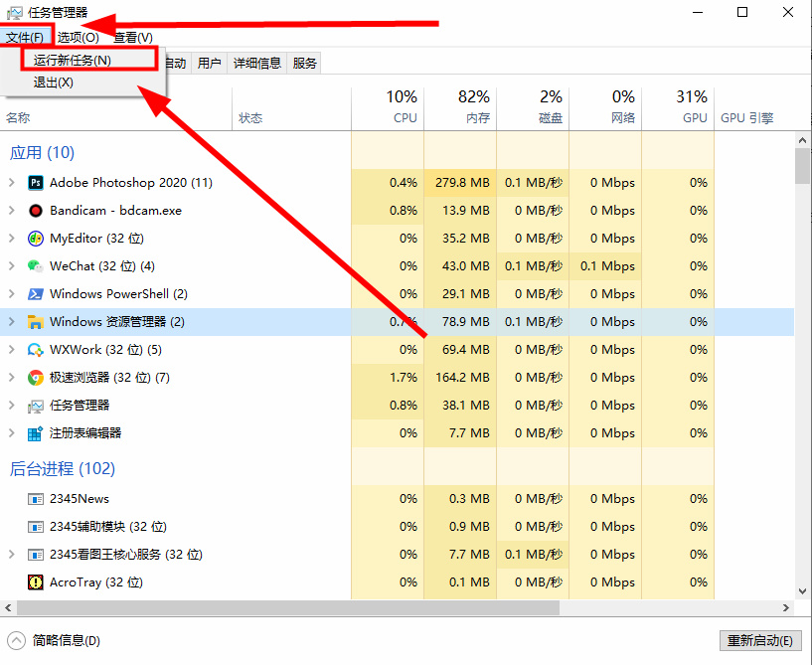Select the Windows PowerShell icon
The height and width of the screenshot is (665, 812).
34,293
